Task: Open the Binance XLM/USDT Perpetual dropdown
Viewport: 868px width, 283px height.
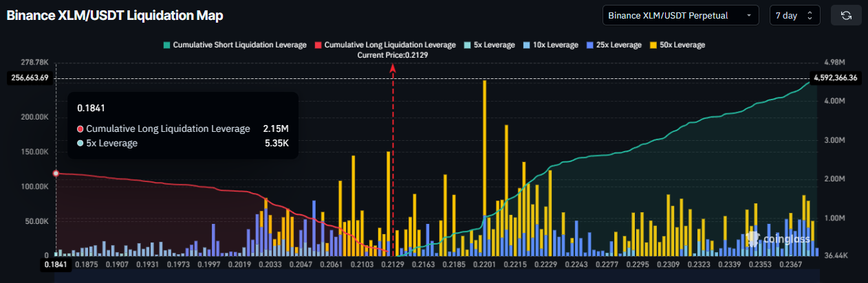Action: click(x=680, y=15)
